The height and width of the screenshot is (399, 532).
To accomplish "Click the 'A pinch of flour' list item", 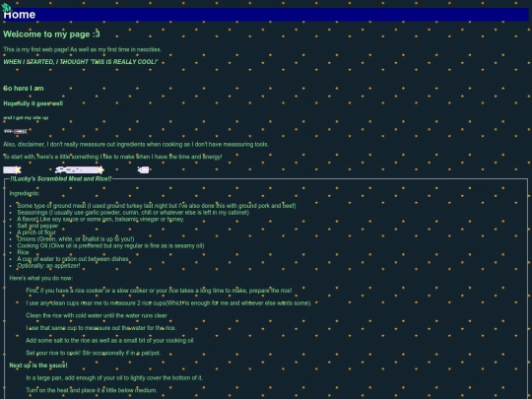I will click(36, 233).
